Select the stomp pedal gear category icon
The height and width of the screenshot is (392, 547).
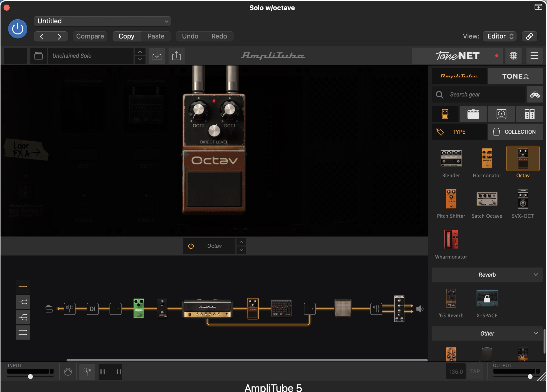[445, 114]
